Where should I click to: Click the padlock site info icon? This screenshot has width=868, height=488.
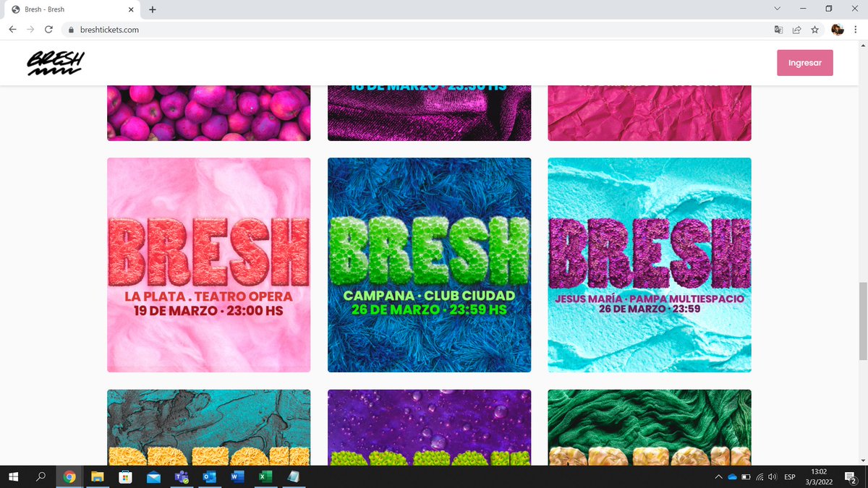tap(71, 30)
